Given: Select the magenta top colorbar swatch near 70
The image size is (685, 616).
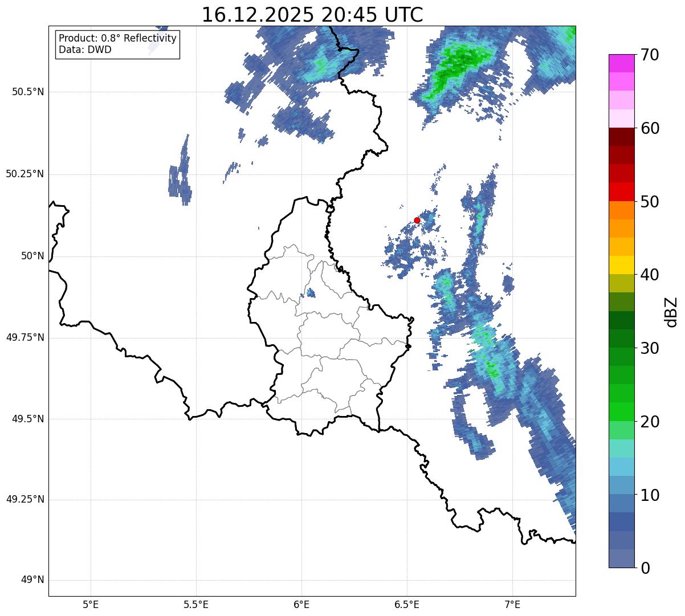Looking at the screenshot, I should point(622,63).
